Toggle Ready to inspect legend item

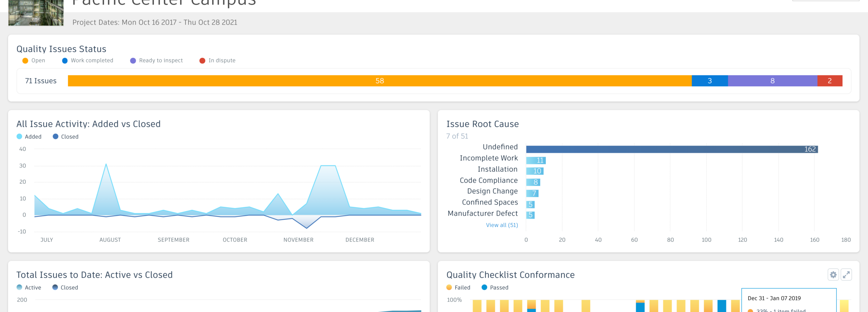(156, 61)
